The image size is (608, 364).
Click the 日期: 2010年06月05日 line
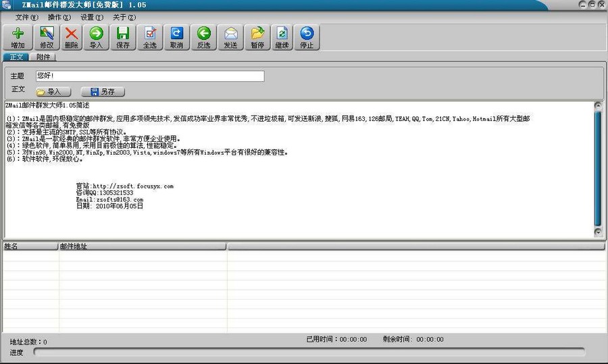(109, 206)
